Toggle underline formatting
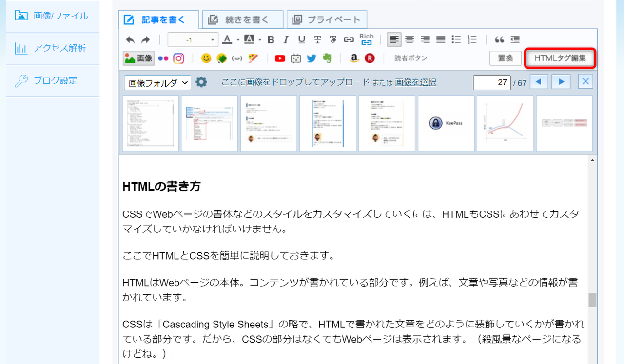 coord(302,40)
